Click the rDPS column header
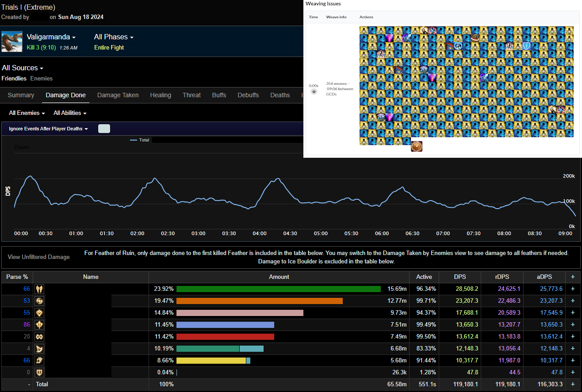This screenshot has height=392, width=582. click(502, 277)
